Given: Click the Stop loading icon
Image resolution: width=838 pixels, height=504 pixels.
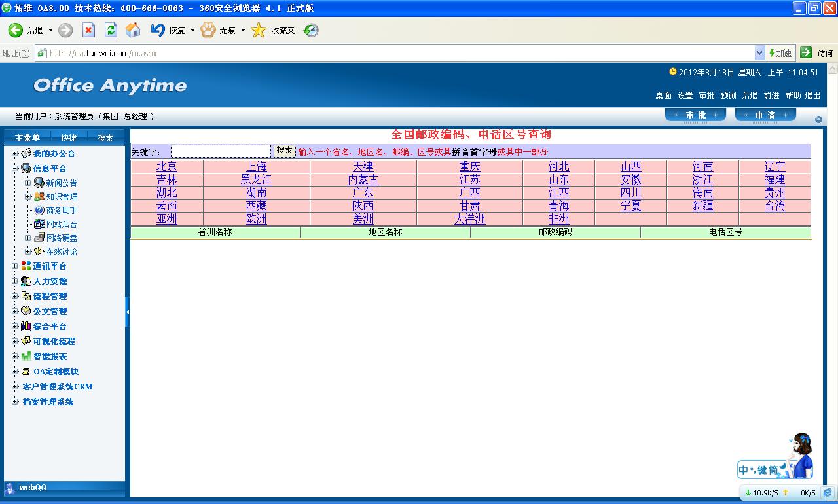Looking at the screenshot, I should 88,30.
